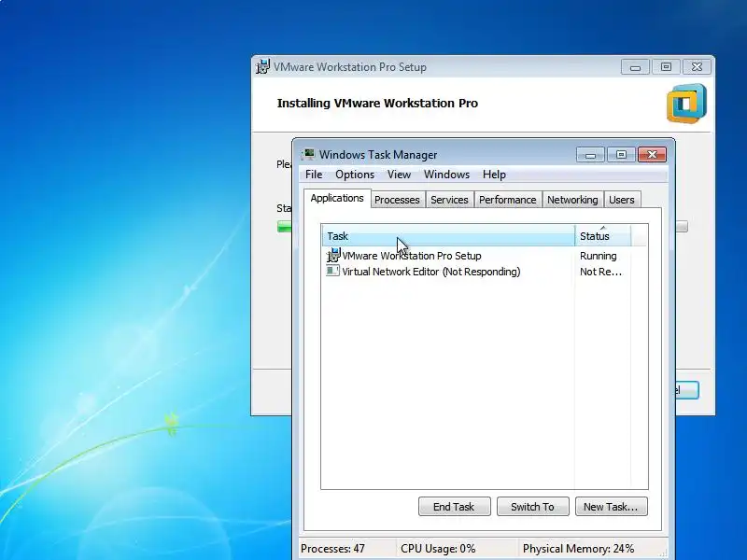747x560 pixels.
Task: Select the Applications tab
Action: tap(337, 198)
